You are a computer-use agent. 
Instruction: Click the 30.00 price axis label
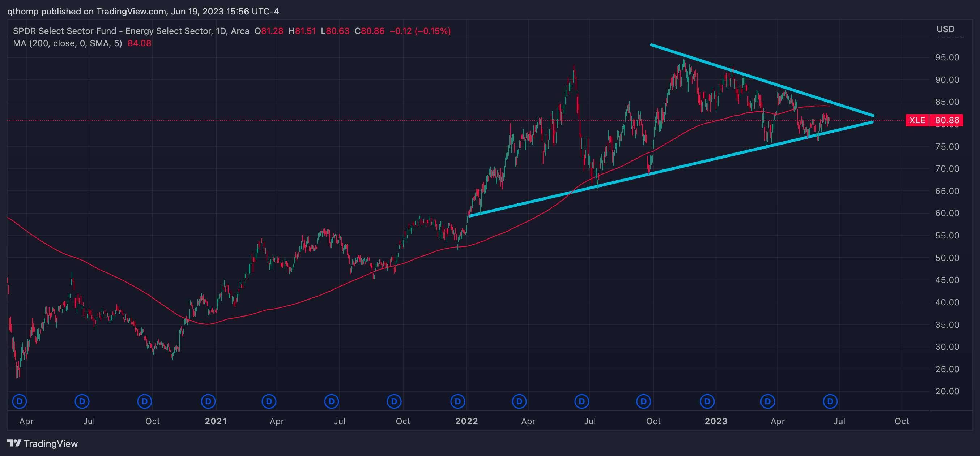tap(947, 347)
